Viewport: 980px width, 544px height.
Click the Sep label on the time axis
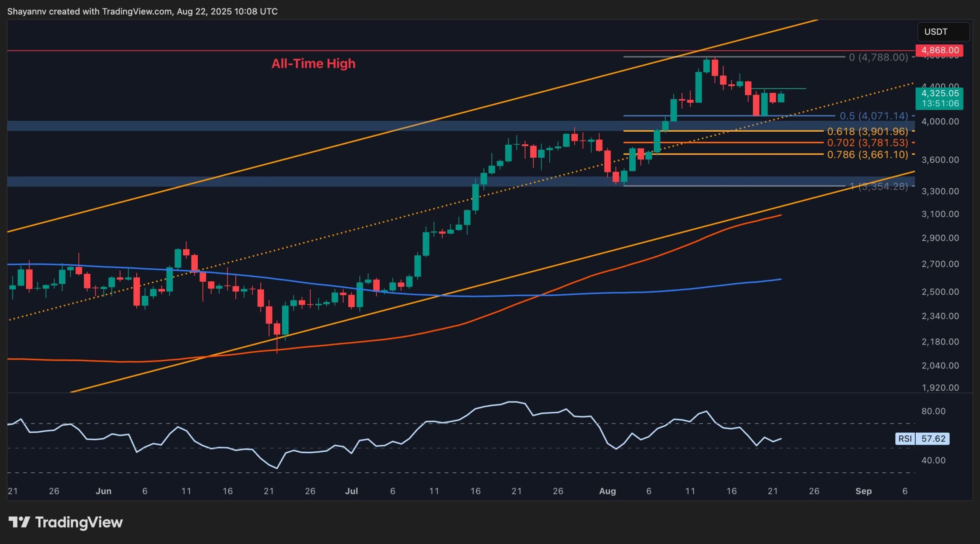[864, 491]
